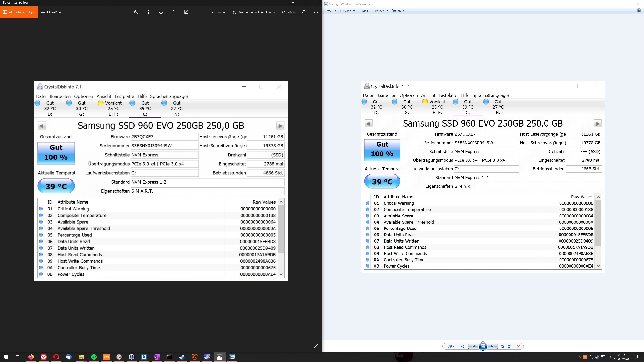Screen dimensions: 644x362
Task: Open the Drucken dropdown menu
Action: 347,11
